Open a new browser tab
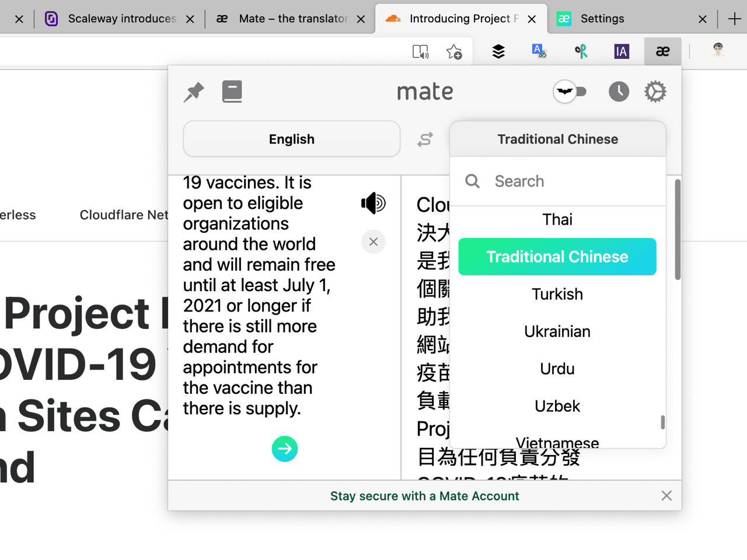Image resolution: width=747 pixels, height=560 pixels. 735,19
